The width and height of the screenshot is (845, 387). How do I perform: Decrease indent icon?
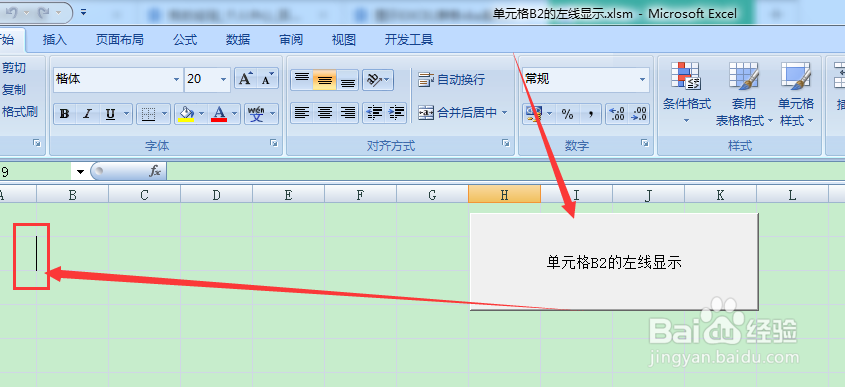pos(373,113)
